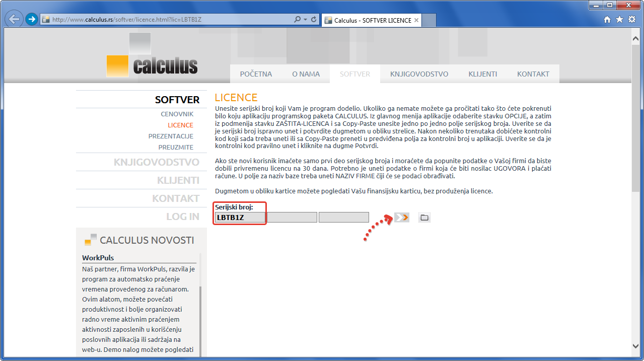
Task: Click the browser Back arrow button
Action: tap(14, 20)
